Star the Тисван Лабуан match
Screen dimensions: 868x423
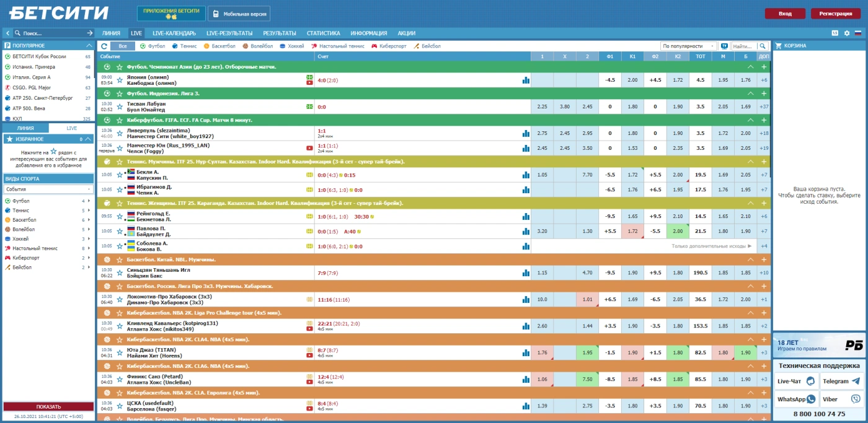[120, 107]
